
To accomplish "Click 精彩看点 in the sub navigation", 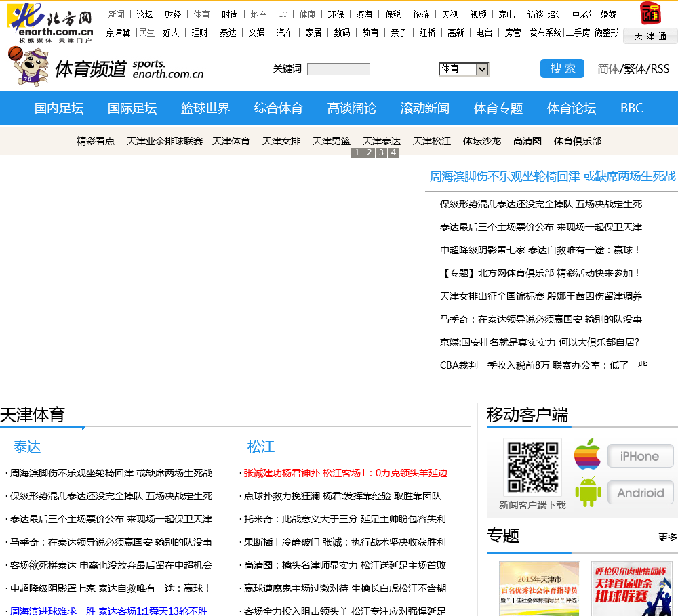I will (96, 141).
